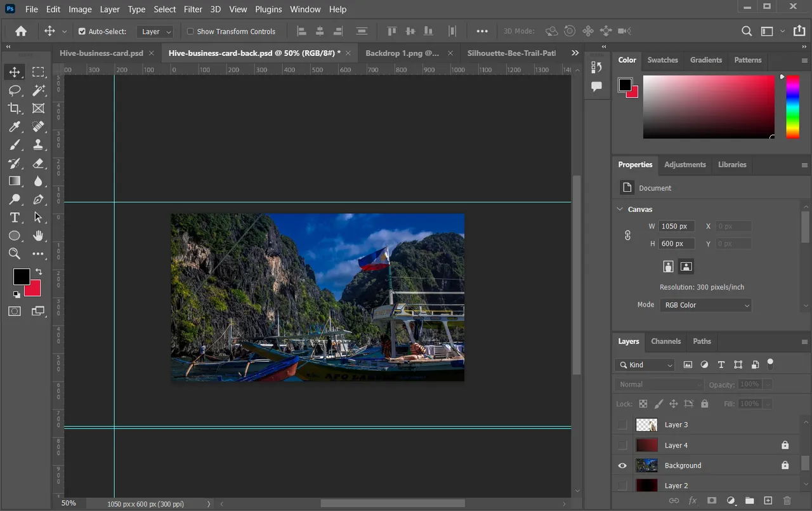Hide the Background layer eye icon
The height and width of the screenshot is (511, 812).
(x=622, y=465)
